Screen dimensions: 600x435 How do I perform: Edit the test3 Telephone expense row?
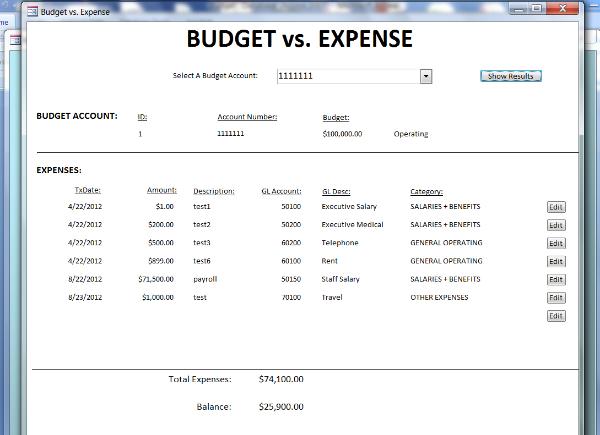[x=556, y=243]
